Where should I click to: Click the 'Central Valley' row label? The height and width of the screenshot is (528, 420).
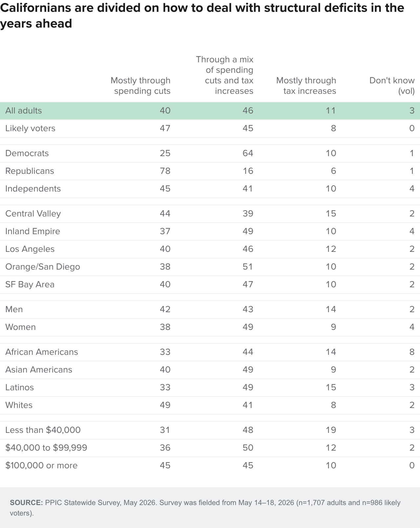tap(33, 213)
